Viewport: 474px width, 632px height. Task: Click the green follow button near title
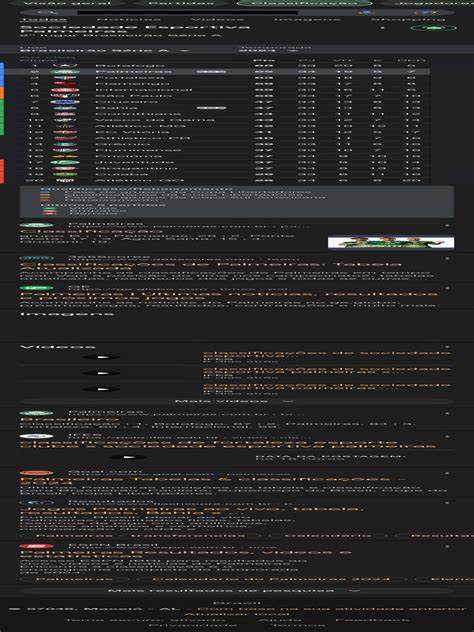click(x=433, y=28)
